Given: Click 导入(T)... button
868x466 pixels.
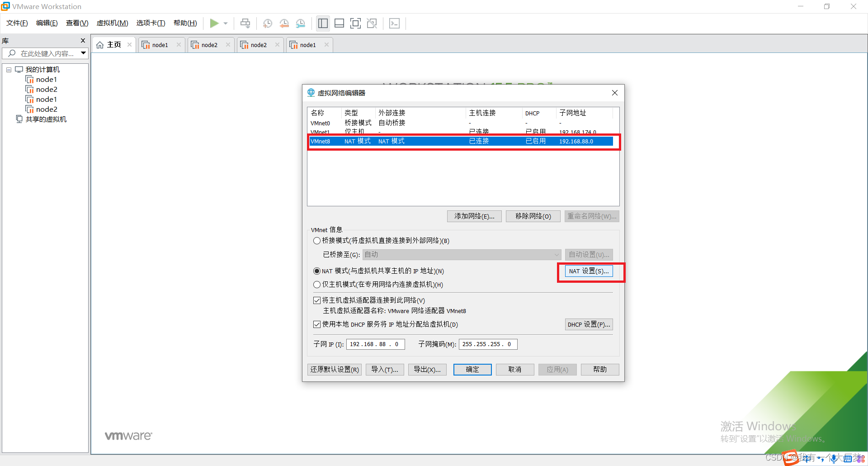Looking at the screenshot, I should [x=385, y=370].
